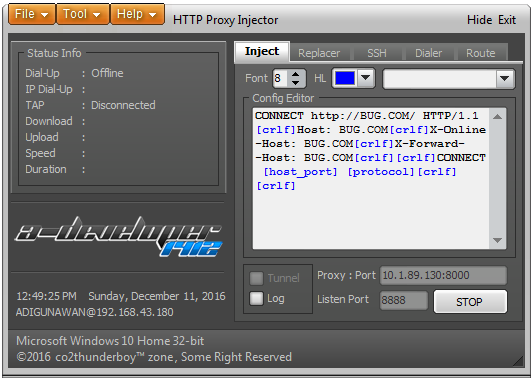The image size is (532, 378).
Task: Click the blue HL color swatch
Action: pyautogui.click(x=345, y=78)
